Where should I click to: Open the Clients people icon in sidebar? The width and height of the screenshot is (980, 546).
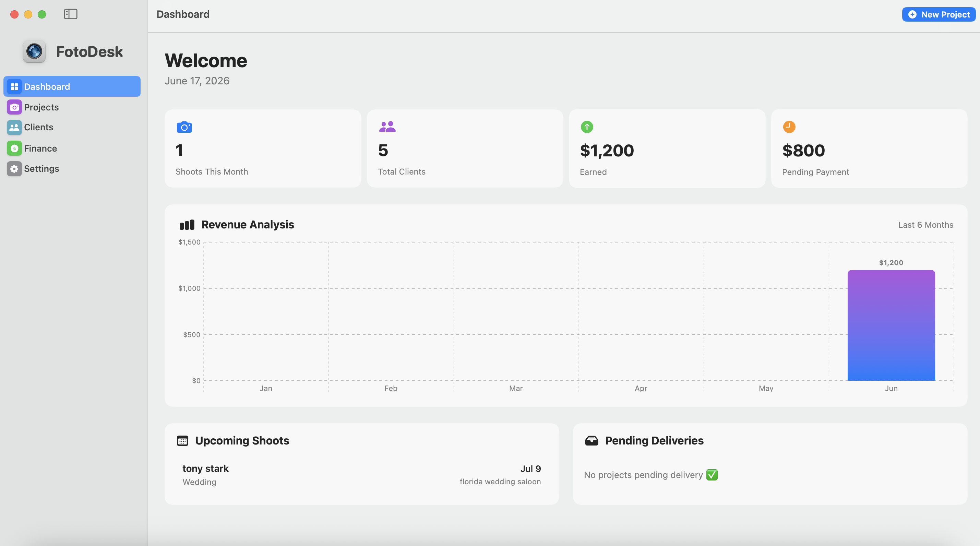tap(14, 128)
